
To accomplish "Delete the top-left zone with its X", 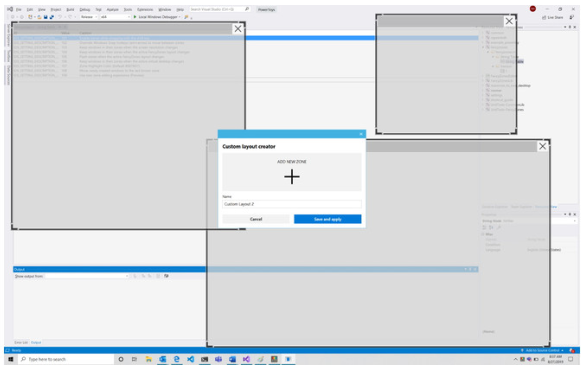I will pyautogui.click(x=238, y=29).
